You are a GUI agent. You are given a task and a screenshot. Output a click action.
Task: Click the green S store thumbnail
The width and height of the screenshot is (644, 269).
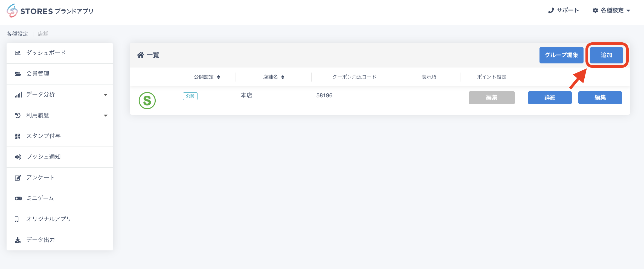(x=147, y=101)
